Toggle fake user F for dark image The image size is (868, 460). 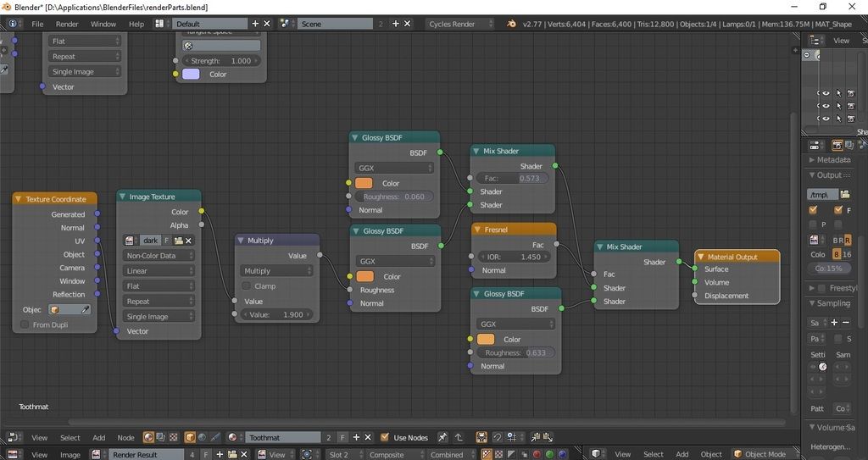[x=167, y=241]
